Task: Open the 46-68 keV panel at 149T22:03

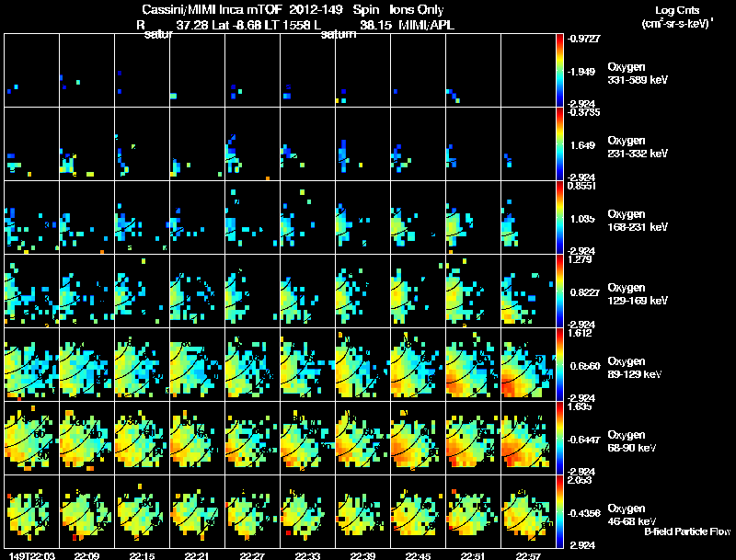Action: coord(31,511)
